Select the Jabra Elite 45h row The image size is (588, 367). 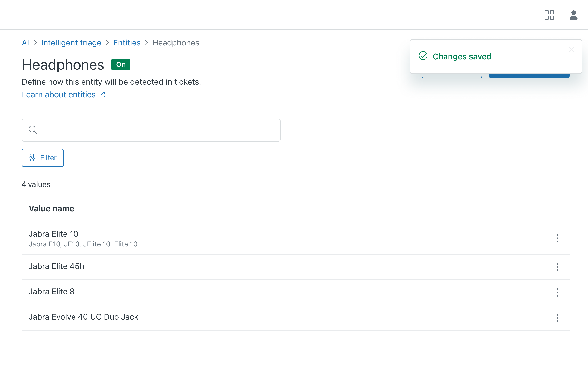tap(295, 267)
